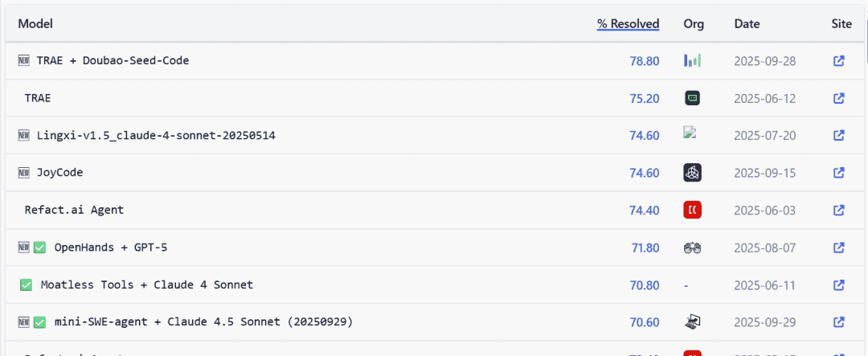Screen dimensions: 868x356
Task: Click the Date column header
Action: (747, 24)
